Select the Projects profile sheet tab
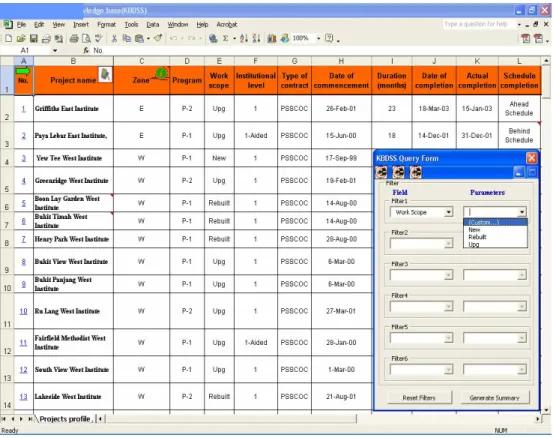Viewport: 553px width, 438px height. pos(65,419)
